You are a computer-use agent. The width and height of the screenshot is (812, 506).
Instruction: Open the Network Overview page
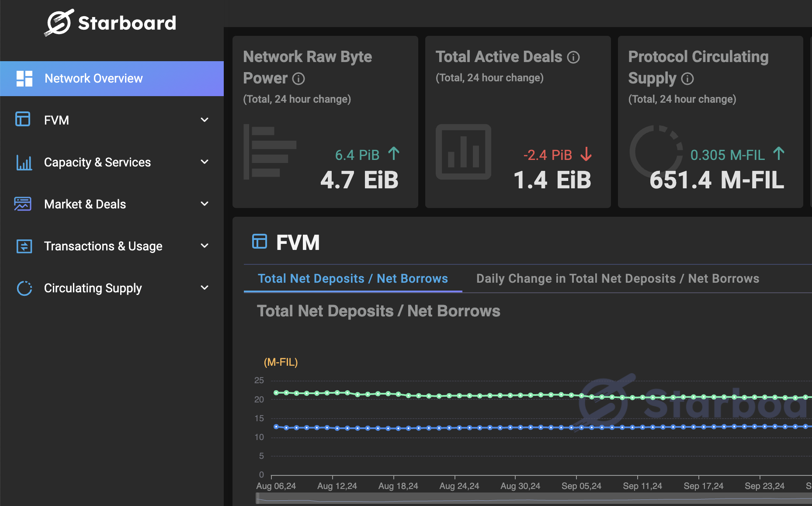93,79
